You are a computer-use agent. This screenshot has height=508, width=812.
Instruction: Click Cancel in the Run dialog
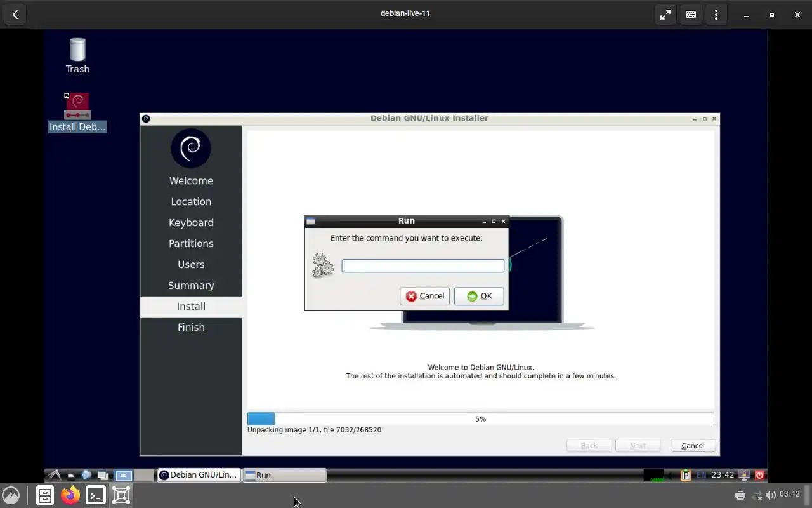click(x=424, y=296)
